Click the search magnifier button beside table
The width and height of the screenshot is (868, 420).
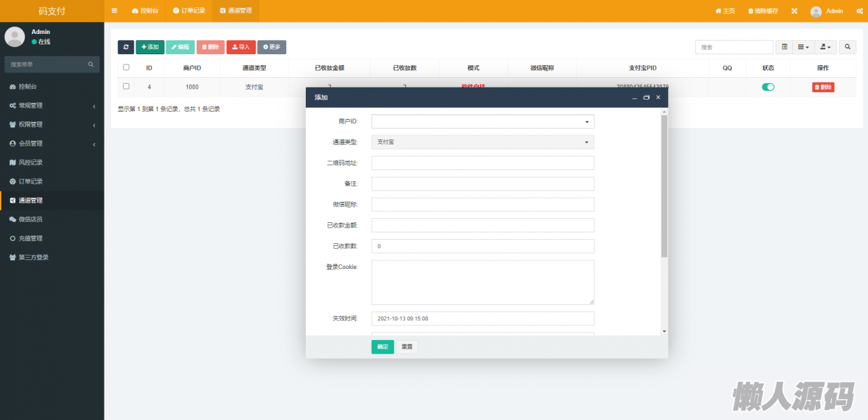(847, 47)
